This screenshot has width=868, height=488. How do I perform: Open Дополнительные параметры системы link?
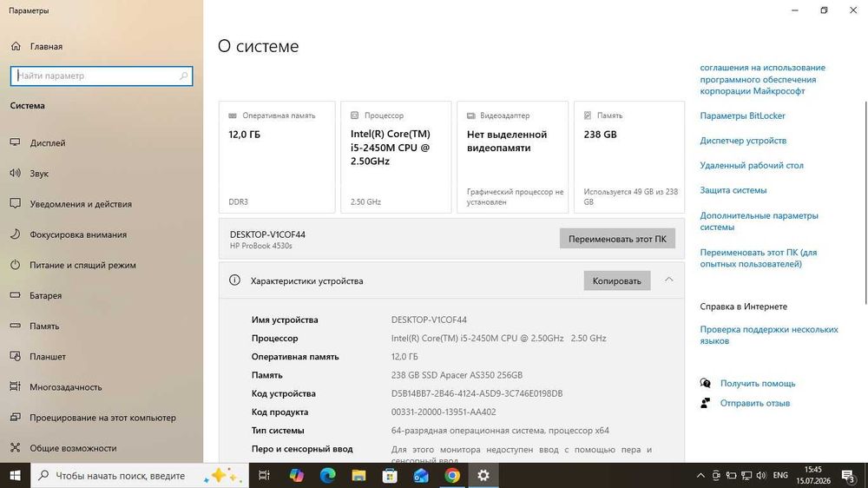click(759, 221)
